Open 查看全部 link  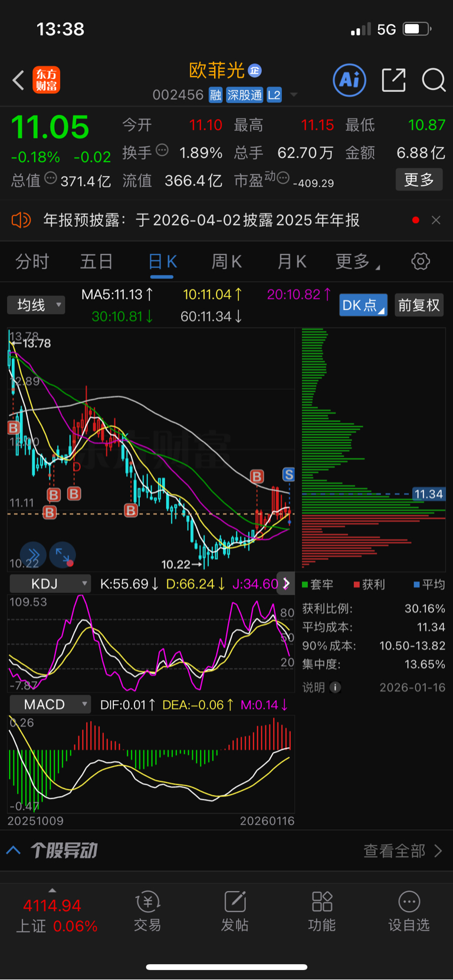402,851
